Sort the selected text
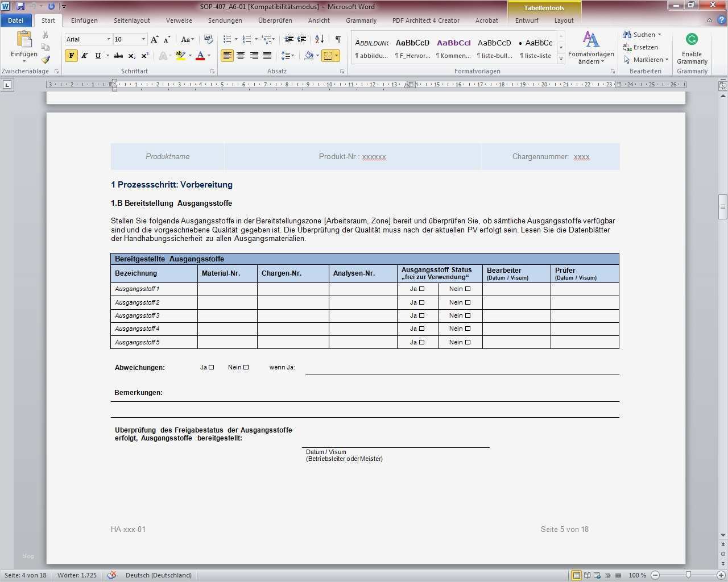Viewport: 728px width, 582px height. pos(319,39)
